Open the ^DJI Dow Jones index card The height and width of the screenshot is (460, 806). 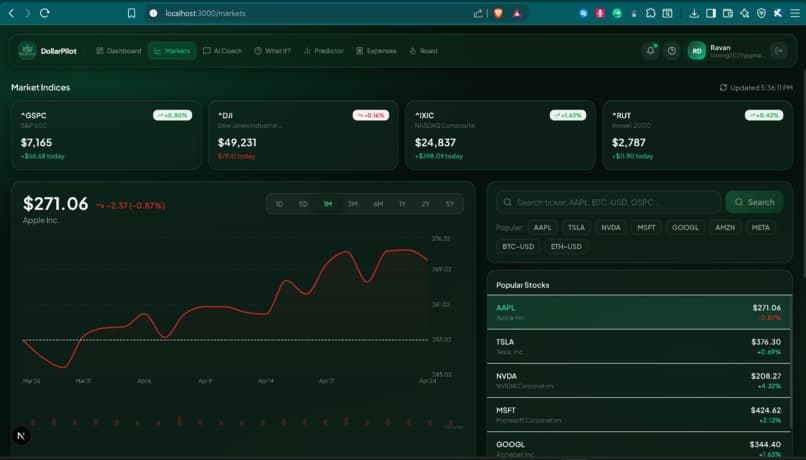coord(303,135)
